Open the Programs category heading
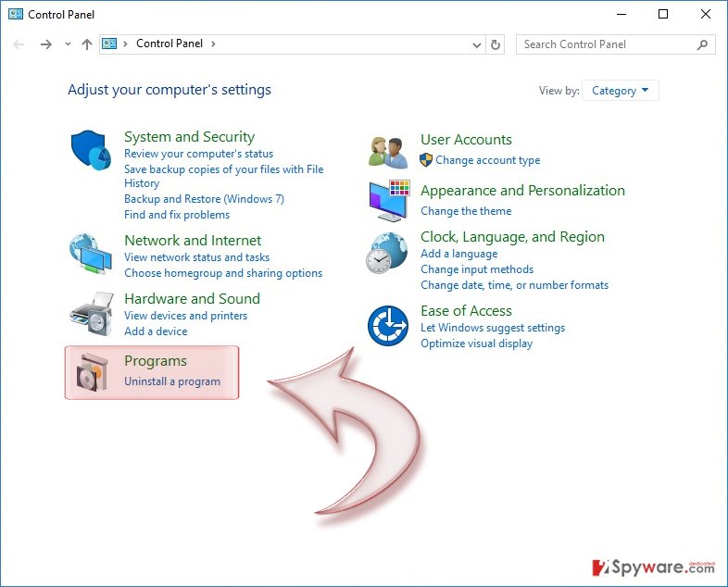The width and height of the screenshot is (728, 587). (x=156, y=361)
